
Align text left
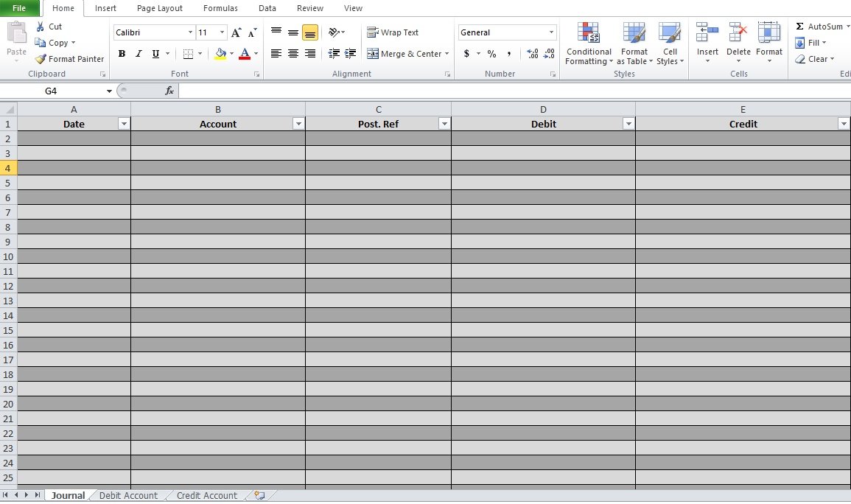click(276, 54)
